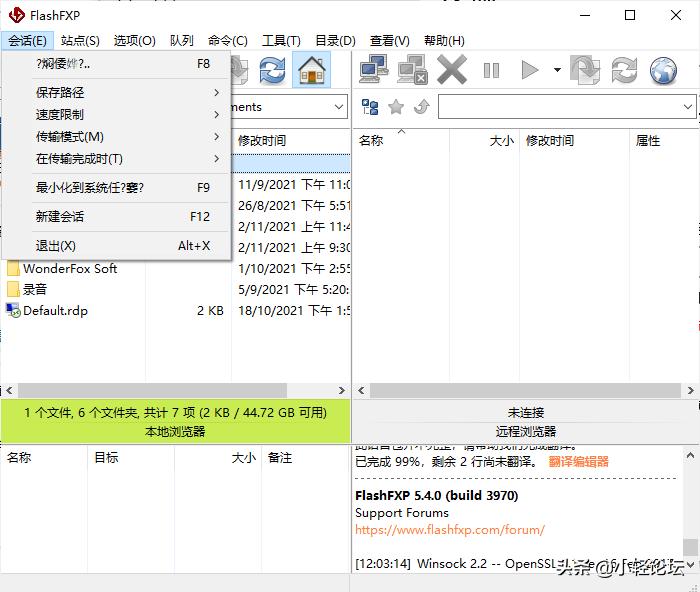Open dropdown arrow beside play icon
700x592 pixels.
(x=557, y=70)
